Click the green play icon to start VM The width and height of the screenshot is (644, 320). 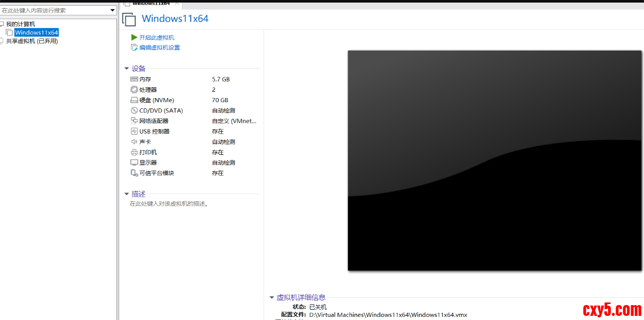(135, 38)
